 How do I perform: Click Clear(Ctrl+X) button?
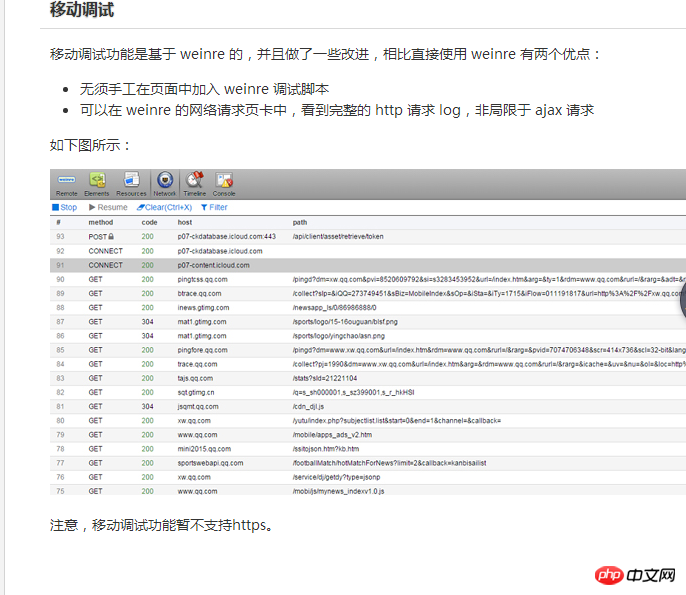pos(164,207)
